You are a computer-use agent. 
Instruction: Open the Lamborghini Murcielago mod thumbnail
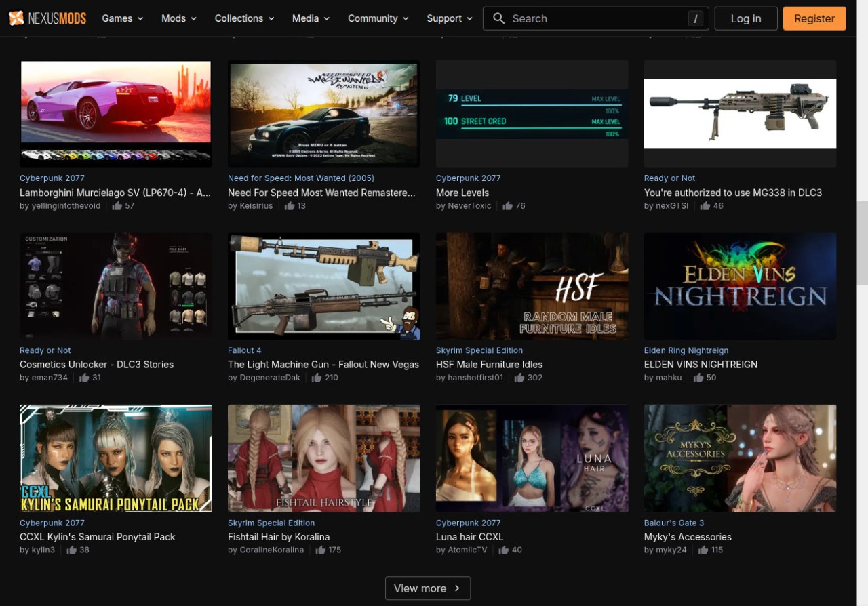[x=116, y=113]
